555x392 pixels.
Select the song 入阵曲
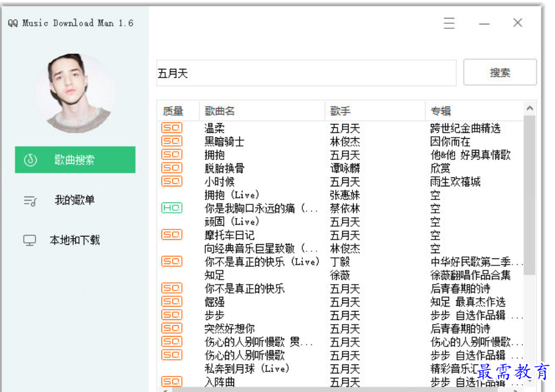pyautogui.click(x=219, y=382)
